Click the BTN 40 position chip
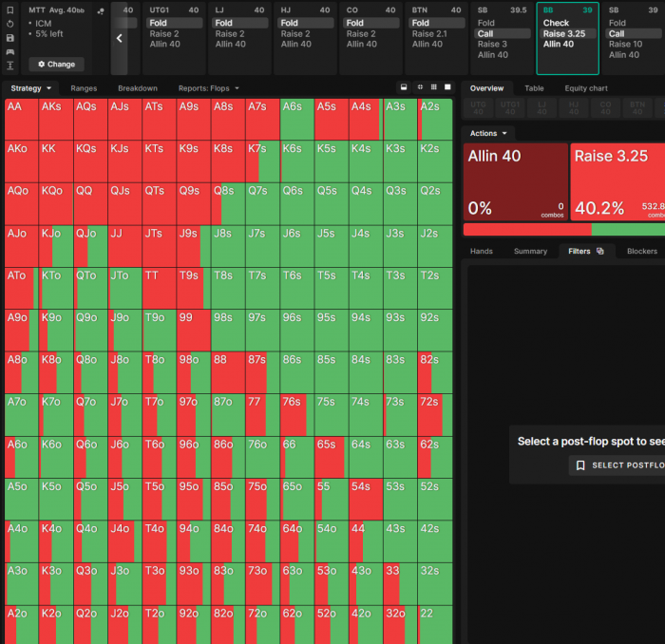The height and width of the screenshot is (644, 665). (637, 107)
